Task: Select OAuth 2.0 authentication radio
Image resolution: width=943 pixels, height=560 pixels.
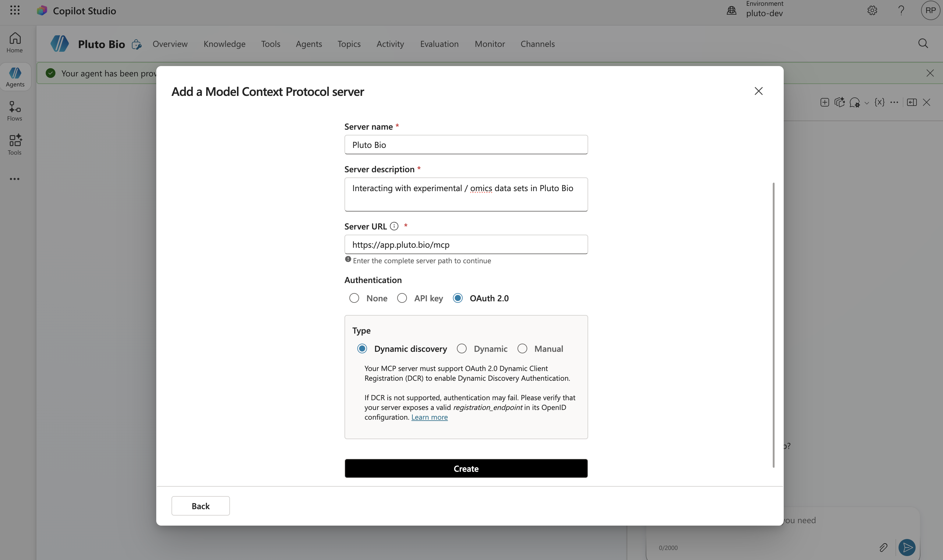Action: pyautogui.click(x=458, y=298)
